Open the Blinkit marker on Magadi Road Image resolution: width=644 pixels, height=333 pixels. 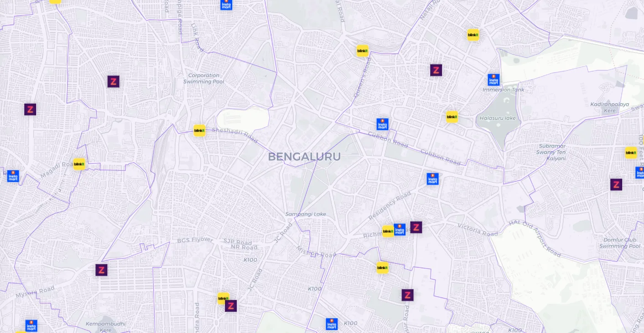[79, 164]
